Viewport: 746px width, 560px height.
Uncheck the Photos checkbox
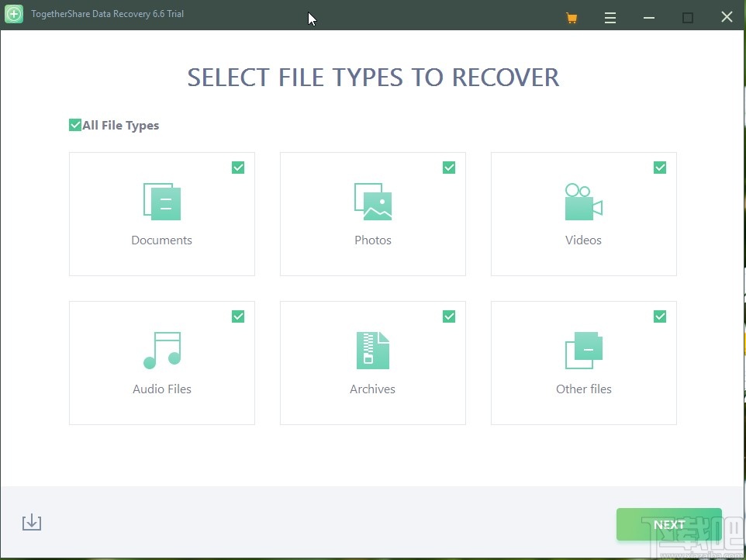[449, 167]
